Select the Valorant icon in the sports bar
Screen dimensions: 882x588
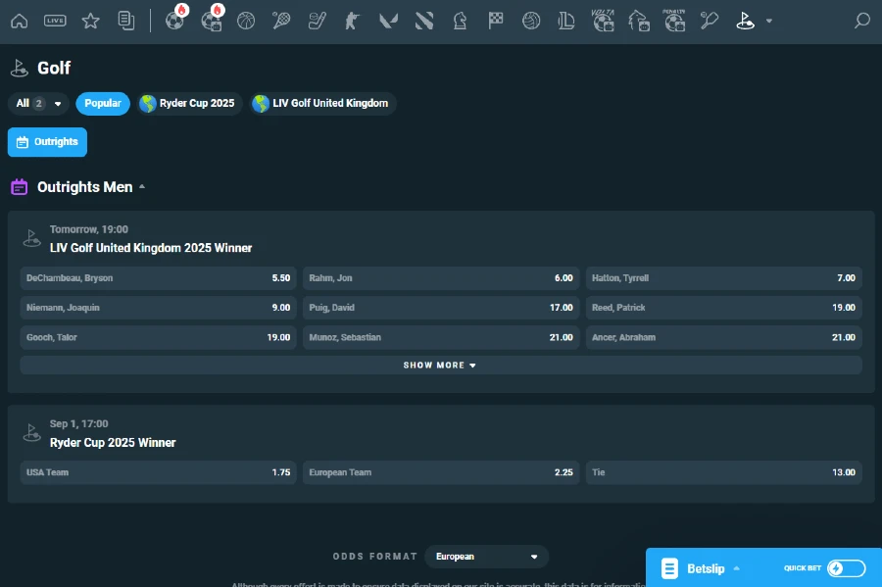(388, 20)
